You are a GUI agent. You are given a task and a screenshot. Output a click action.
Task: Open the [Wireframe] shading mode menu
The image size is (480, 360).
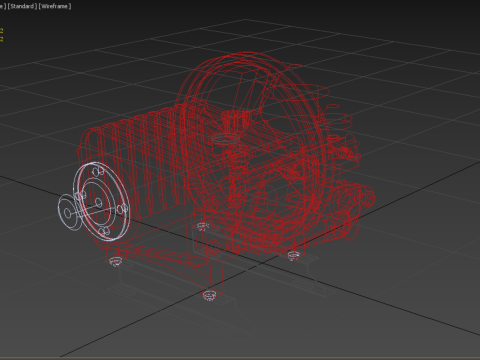click(x=55, y=6)
